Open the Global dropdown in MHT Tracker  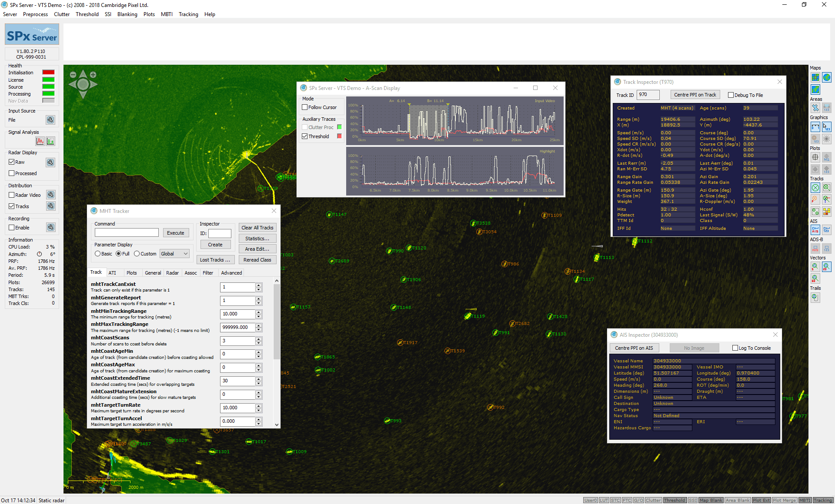pyautogui.click(x=174, y=253)
